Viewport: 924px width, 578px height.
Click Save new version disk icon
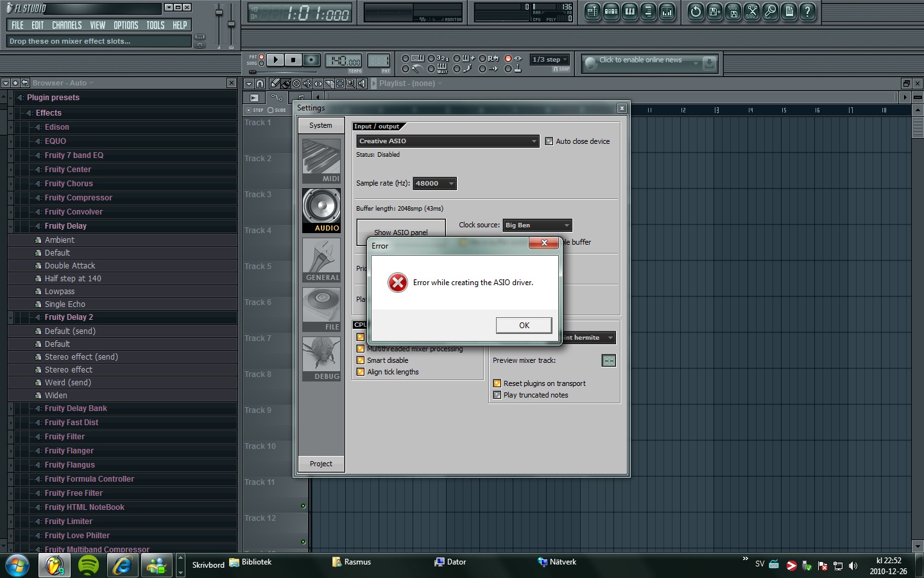pos(714,12)
